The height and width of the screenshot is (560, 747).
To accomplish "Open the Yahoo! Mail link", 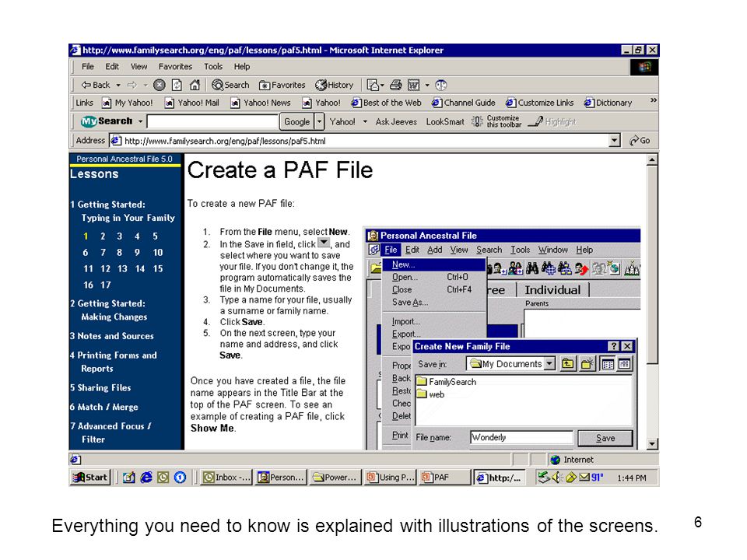I will tap(192, 103).
